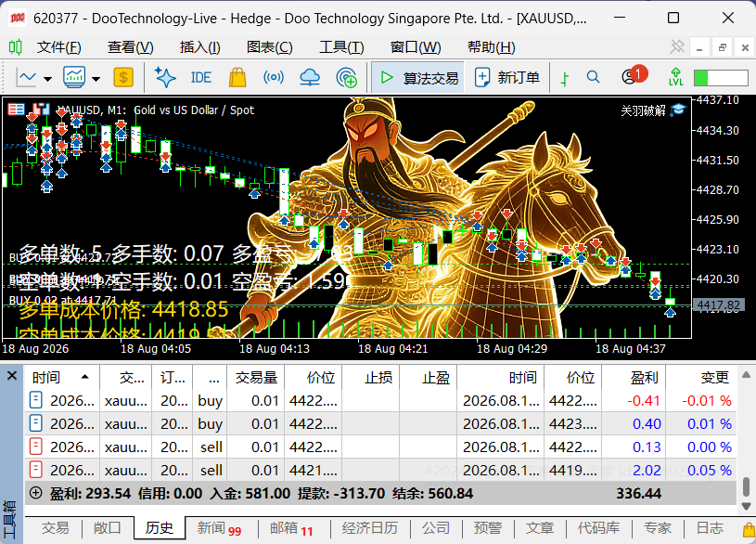
Task: Open the account profile icon with notification
Action: pos(634,75)
